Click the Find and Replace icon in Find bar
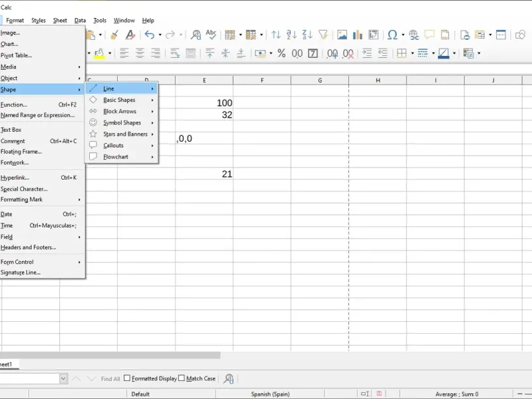The height and width of the screenshot is (399, 532). pyautogui.click(x=229, y=378)
